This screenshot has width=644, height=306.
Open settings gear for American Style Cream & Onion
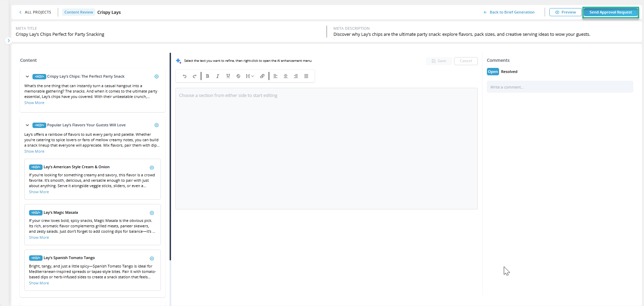point(152,168)
